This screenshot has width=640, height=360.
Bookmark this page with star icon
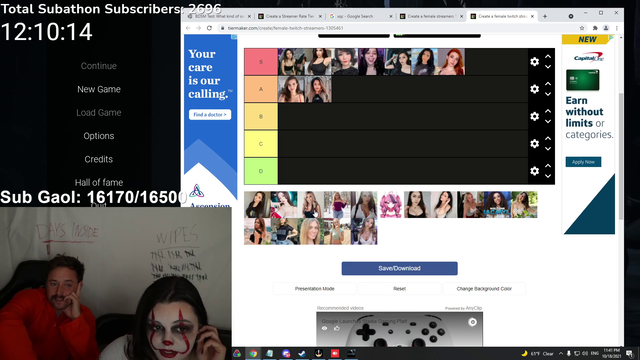[582, 28]
